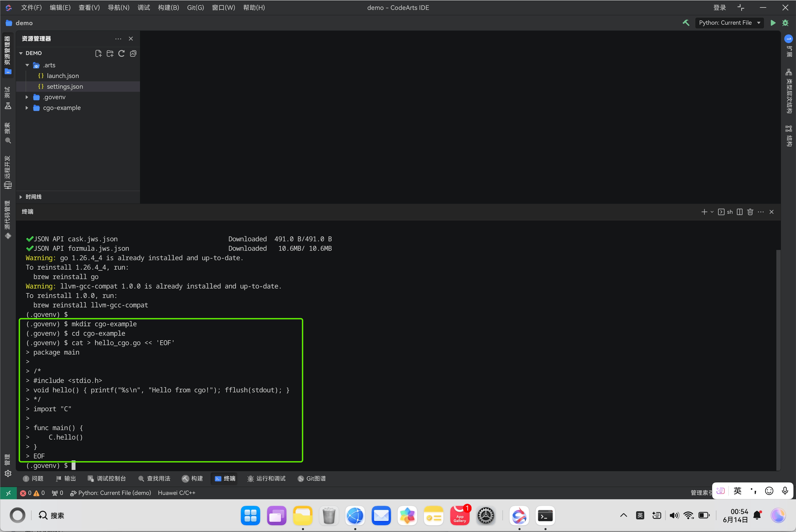Collapse the .arts folder

tap(27, 65)
